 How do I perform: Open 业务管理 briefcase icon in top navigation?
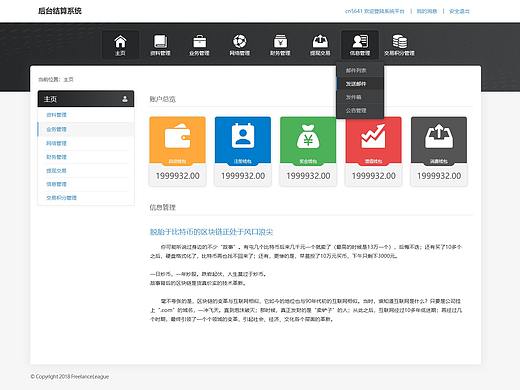(200, 45)
